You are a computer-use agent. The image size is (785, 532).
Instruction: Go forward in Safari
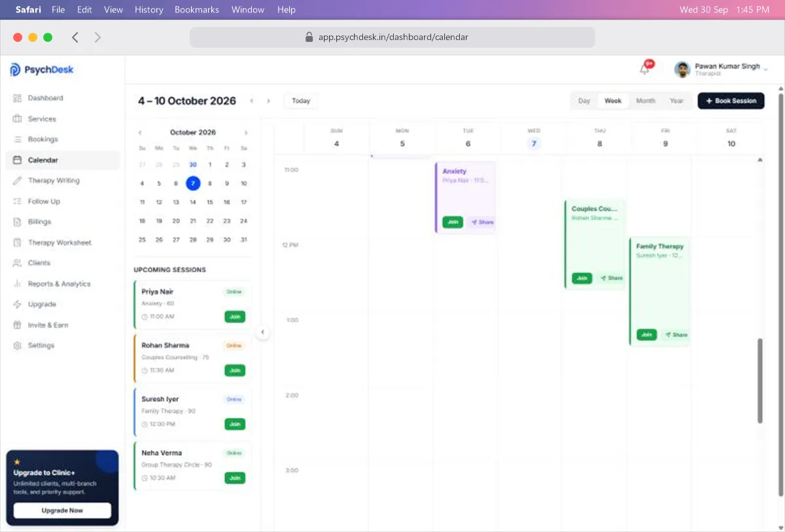[x=97, y=37]
